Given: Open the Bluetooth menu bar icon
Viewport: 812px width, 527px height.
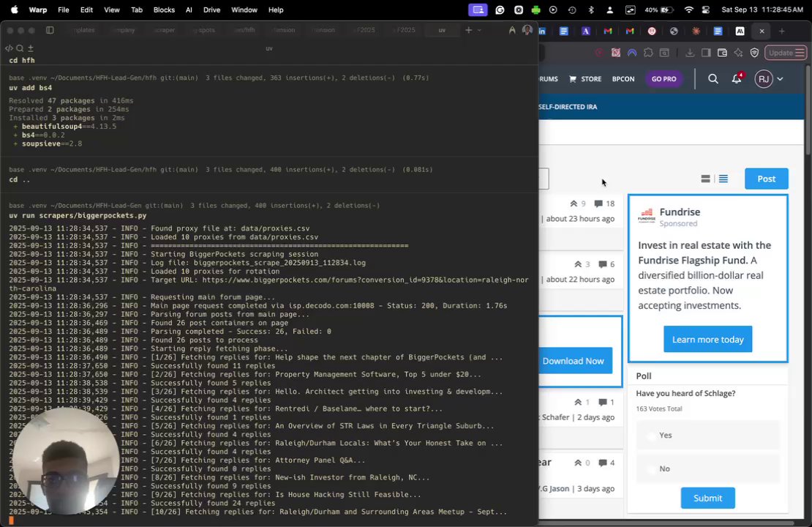Looking at the screenshot, I should (591, 10).
